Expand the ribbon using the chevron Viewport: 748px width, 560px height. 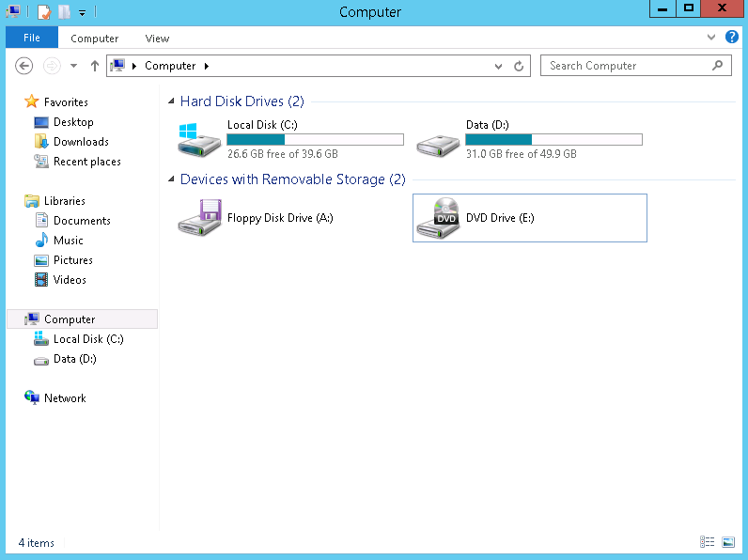click(711, 38)
